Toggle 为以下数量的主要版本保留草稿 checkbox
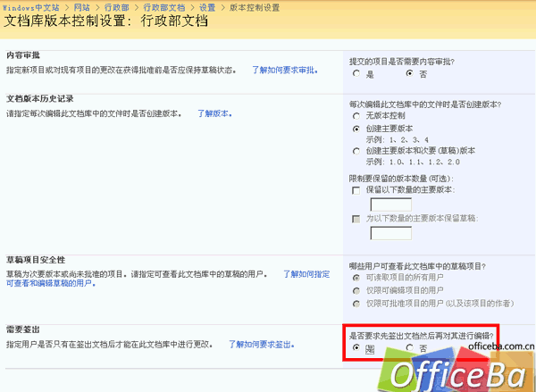536x392 pixels. point(356,219)
